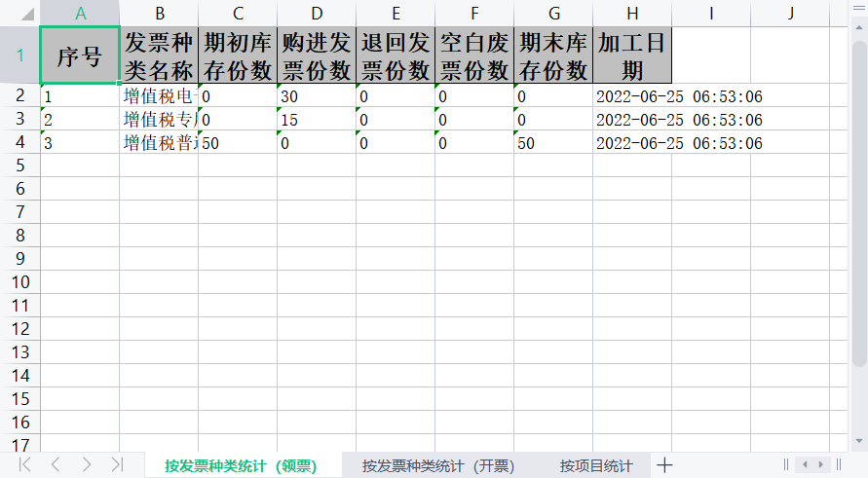868x478 pixels.
Task: Select column F header
Action: point(474,14)
